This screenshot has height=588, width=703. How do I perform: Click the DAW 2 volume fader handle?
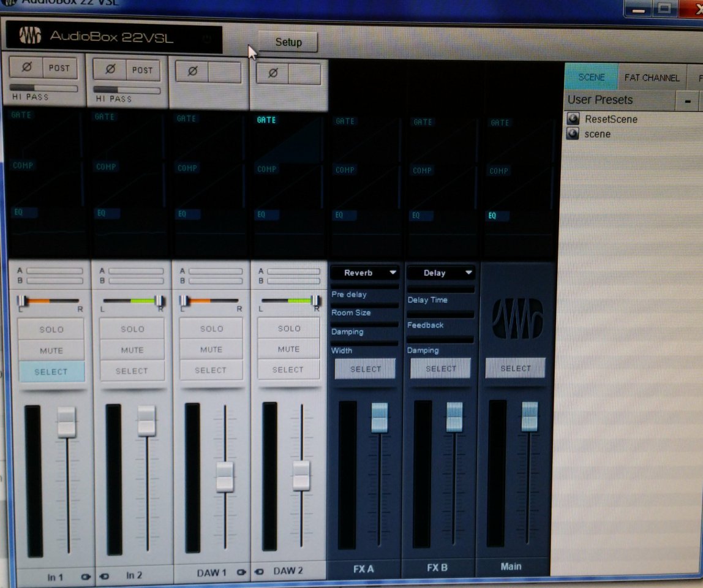pyautogui.click(x=301, y=475)
